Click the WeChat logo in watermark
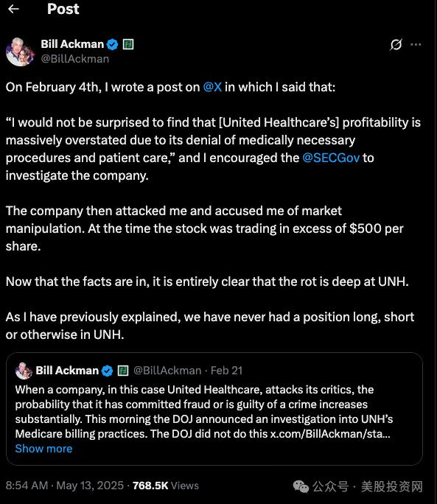 [x=301, y=486]
